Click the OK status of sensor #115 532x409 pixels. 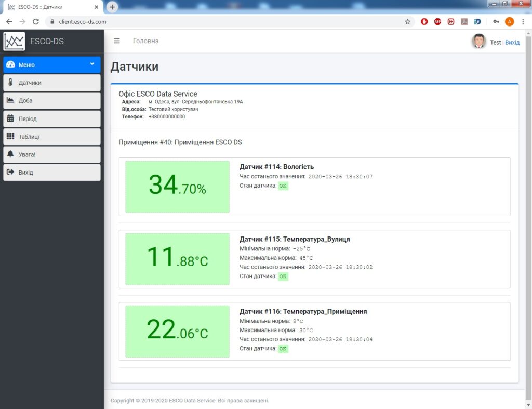pos(283,276)
